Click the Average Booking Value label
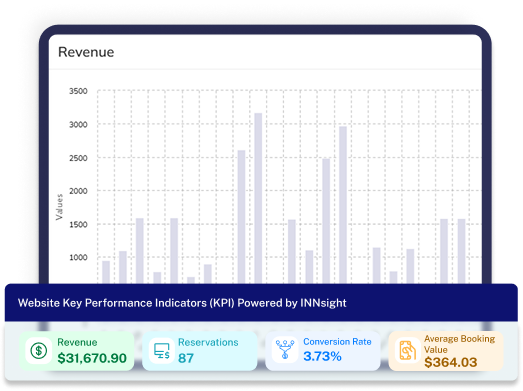Image resolution: width=523 pixels, height=391 pixels. 459,344
